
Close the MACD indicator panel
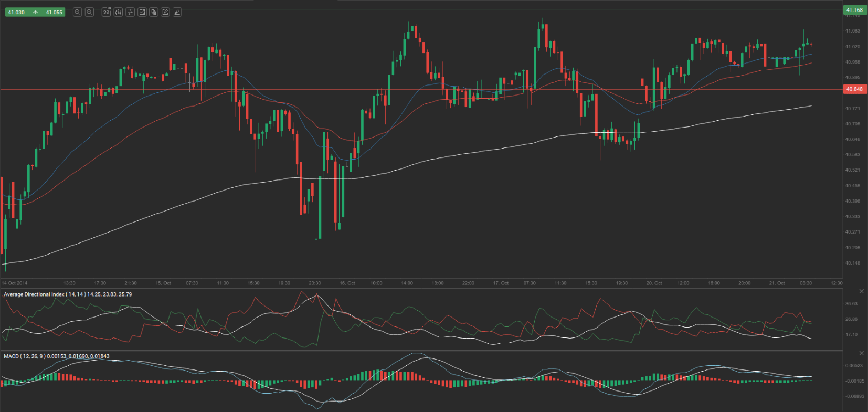pos(861,353)
